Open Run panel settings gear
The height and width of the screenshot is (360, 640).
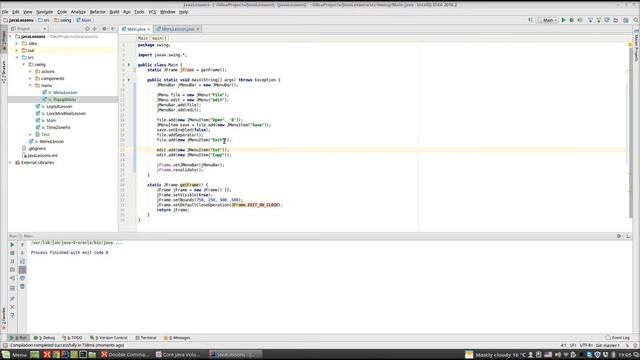619,236
